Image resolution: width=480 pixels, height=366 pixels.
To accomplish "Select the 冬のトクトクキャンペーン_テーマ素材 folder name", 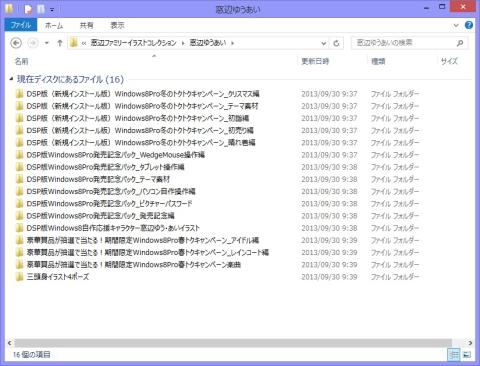I will pyautogui.click(x=142, y=106).
